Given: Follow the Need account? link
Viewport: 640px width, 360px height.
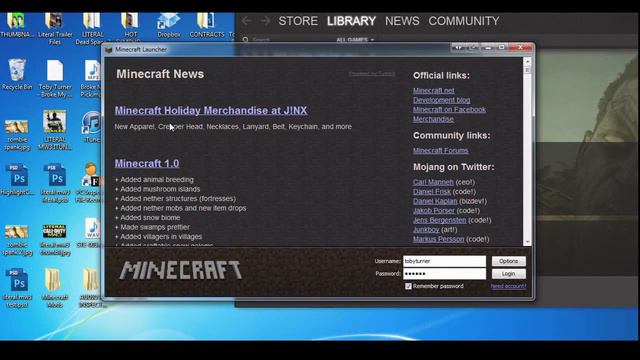Looking at the screenshot, I should pos(508,286).
